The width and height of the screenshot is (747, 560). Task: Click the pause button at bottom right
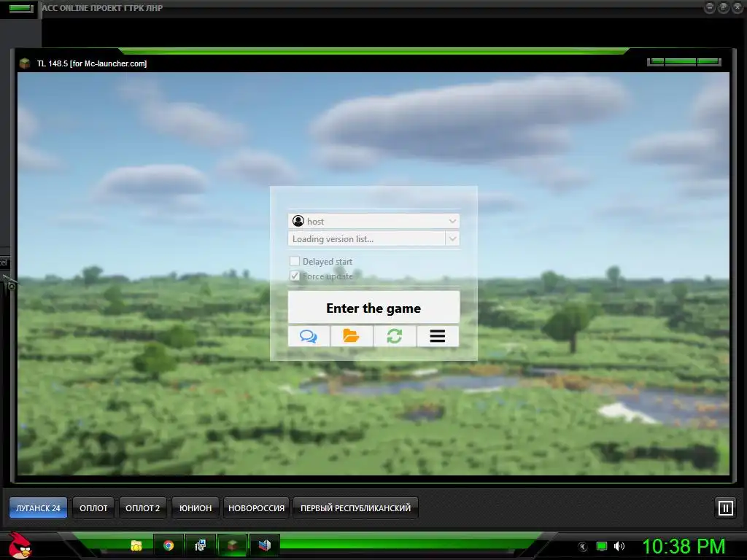pyautogui.click(x=726, y=507)
